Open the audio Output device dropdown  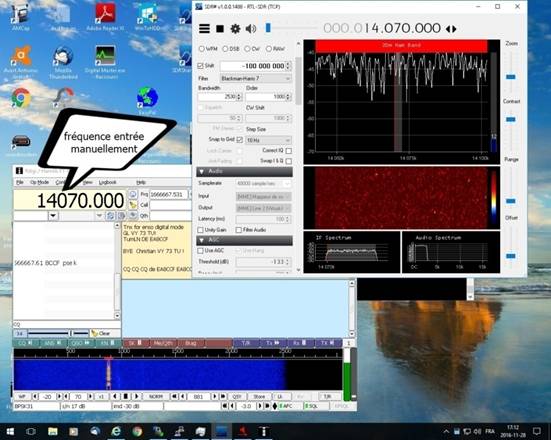click(264, 208)
